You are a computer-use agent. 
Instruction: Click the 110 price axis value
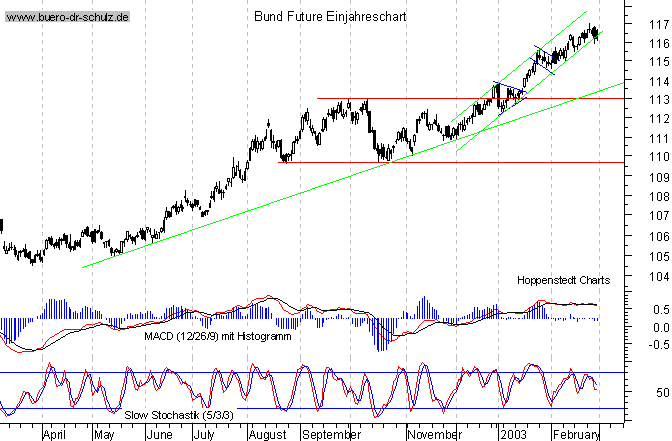pyautogui.click(x=659, y=157)
